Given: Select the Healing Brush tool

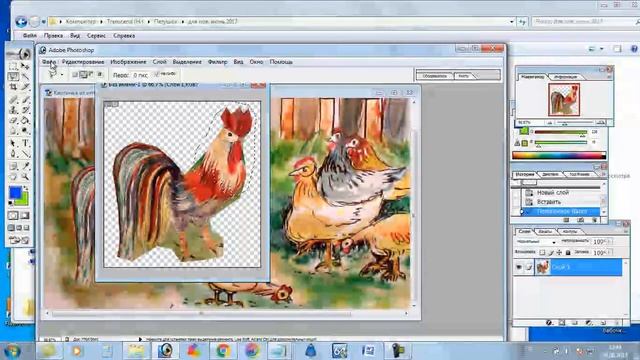Looking at the screenshot, I should pos(13,100).
